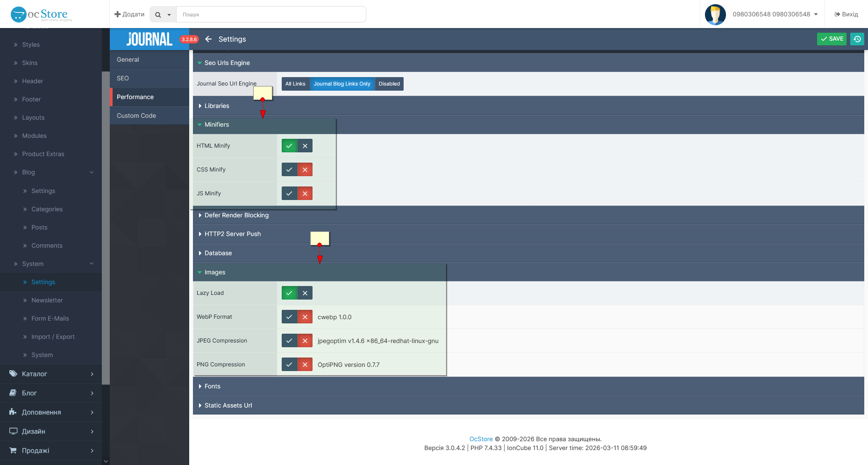
Task: Open the user avatar picture
Action: point(715,14)
